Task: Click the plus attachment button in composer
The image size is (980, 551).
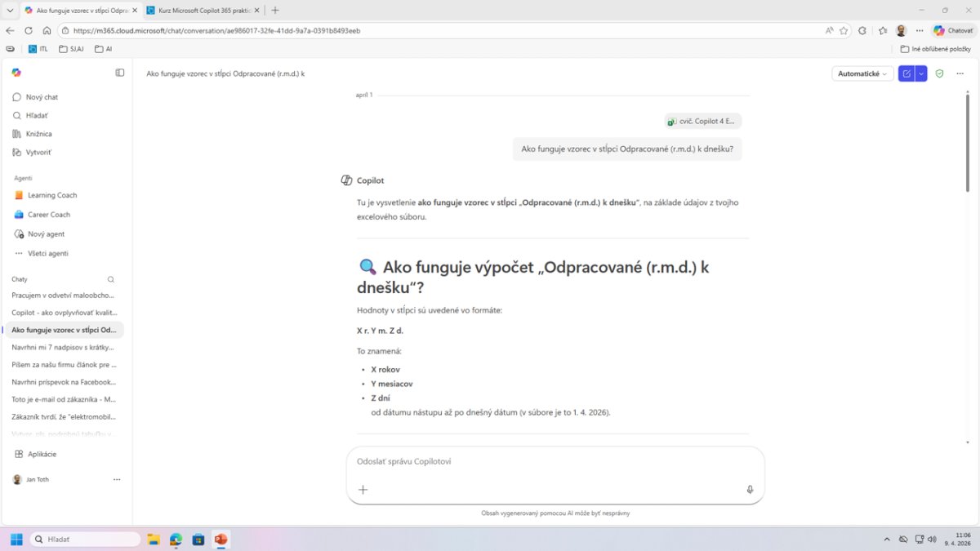Action: (x=363, y=490)
